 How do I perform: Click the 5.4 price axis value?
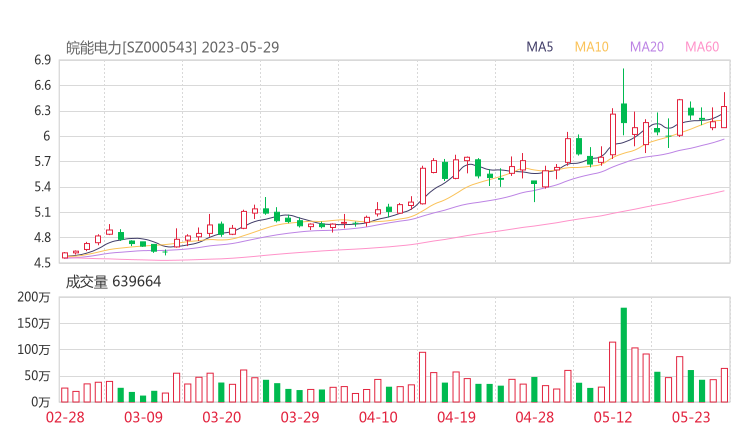[42, 187]
